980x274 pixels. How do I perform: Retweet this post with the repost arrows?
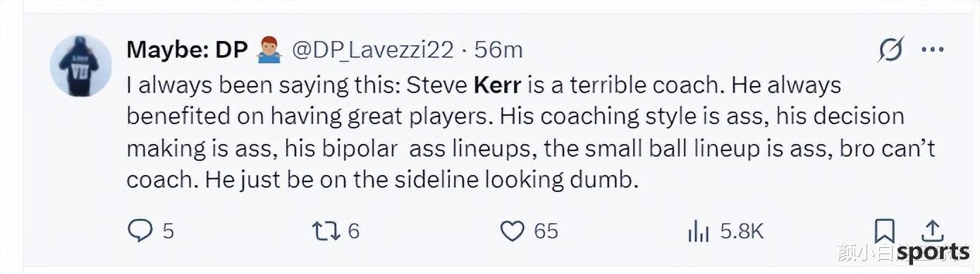pyautogui.click(x=326, y=231)
